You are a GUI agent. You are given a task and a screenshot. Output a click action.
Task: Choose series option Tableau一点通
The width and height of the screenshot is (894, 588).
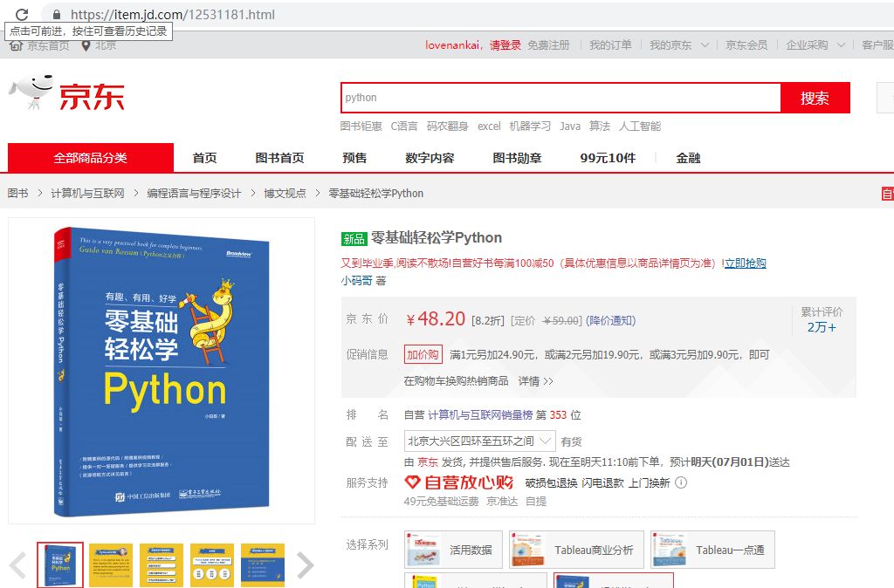point(712,550)
